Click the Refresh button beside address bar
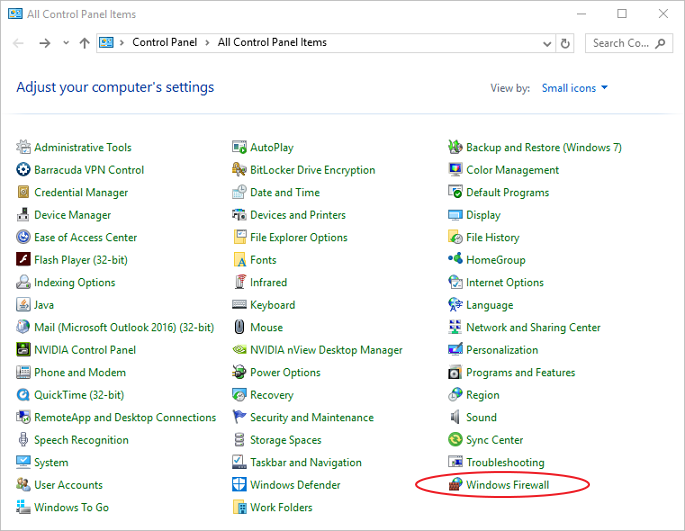Image resolution: width=685 pixels, height=531 pixels. click(566, 44)
